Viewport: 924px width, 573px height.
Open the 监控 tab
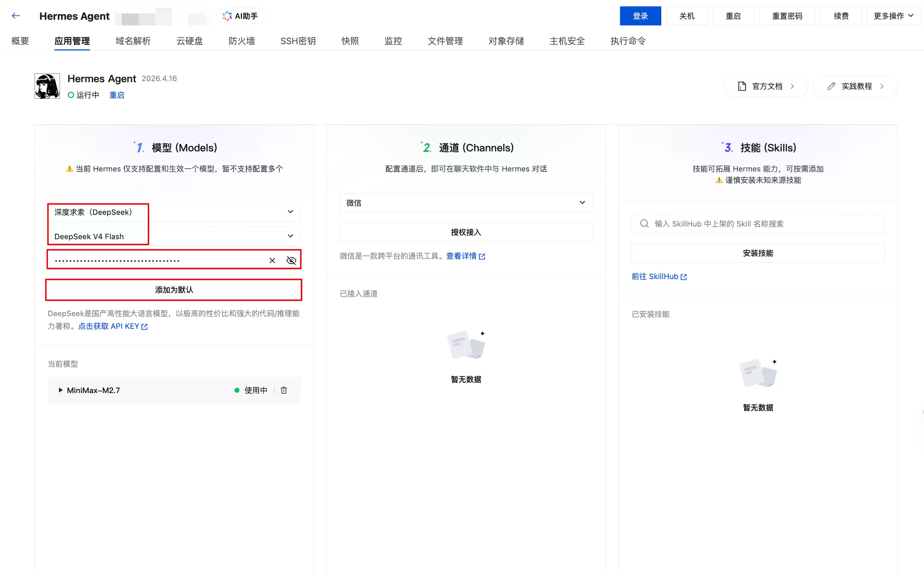393,41
